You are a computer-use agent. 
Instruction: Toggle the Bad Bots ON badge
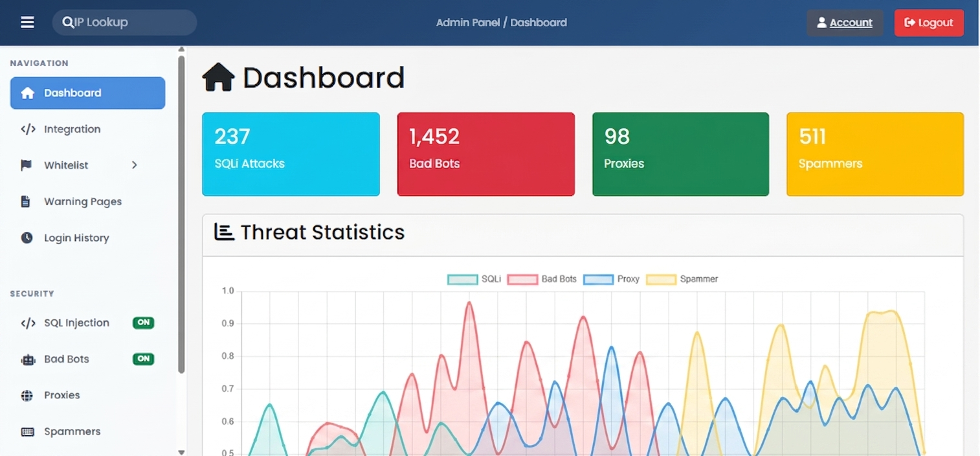click(144, 359)
